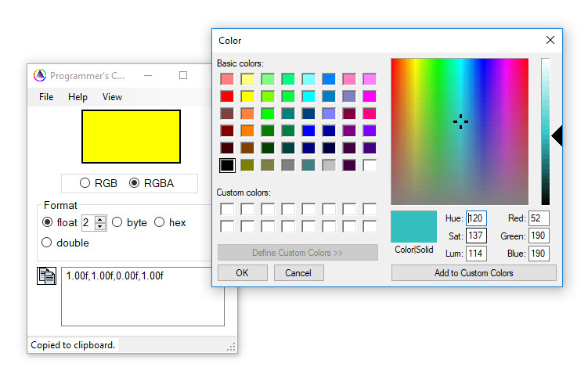Click the crosshair in the color spectrum
This screenshot has height=378, width=588.
pos(460,122)
